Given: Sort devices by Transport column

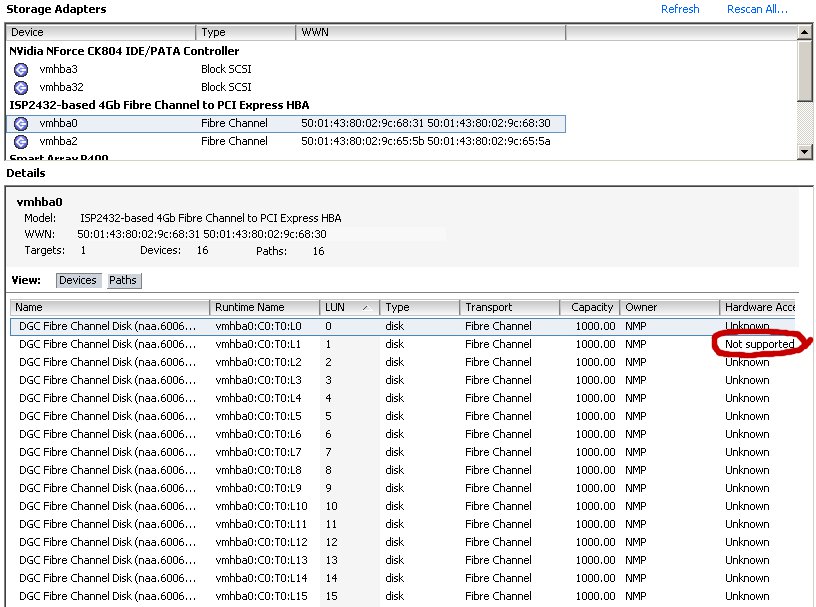Looking at the screenshot, I should [509, 307].
